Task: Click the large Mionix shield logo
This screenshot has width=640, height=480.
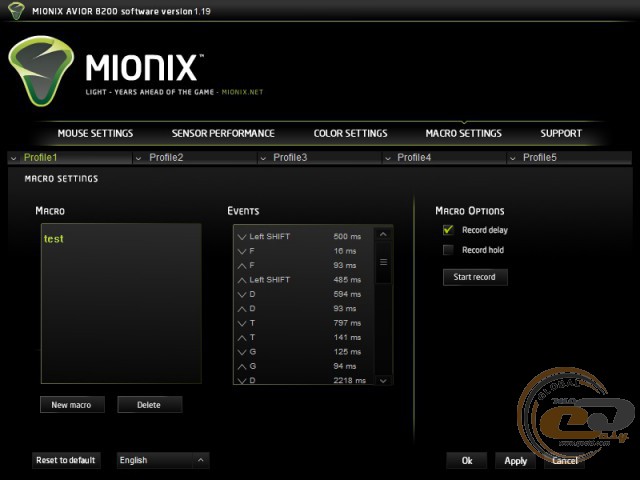Action: pos(41,71)
